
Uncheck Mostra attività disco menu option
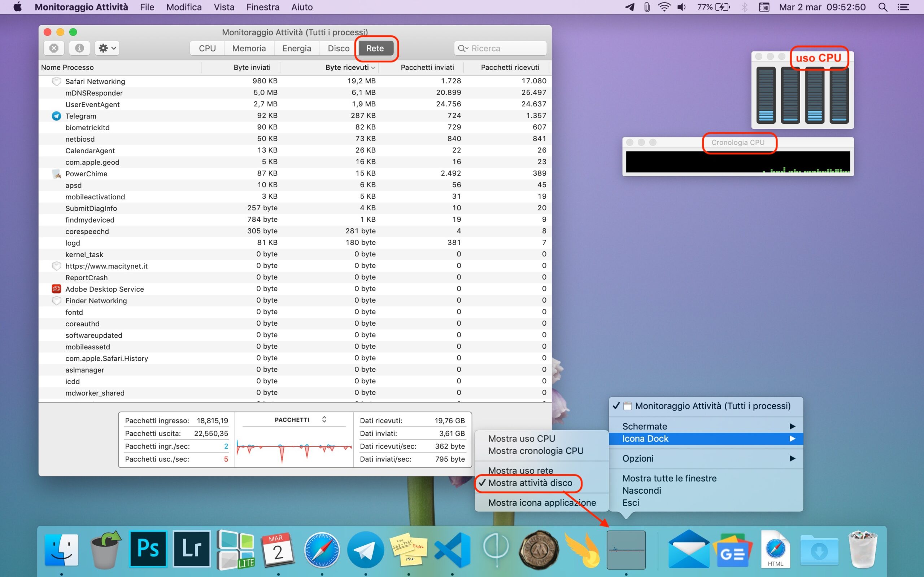coord(530,483)
